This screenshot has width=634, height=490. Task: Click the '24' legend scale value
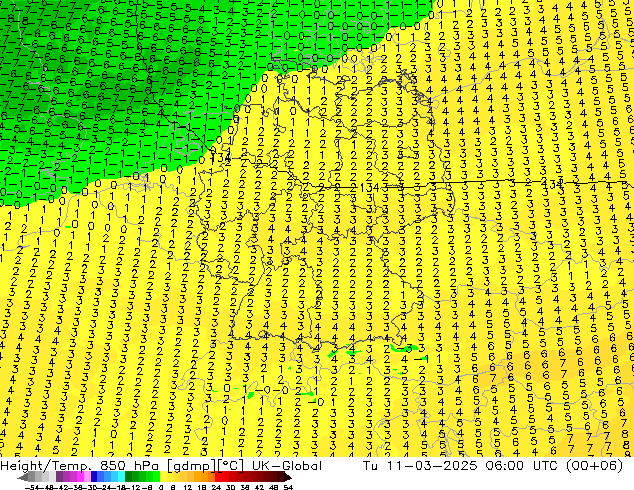pos(216,487)
